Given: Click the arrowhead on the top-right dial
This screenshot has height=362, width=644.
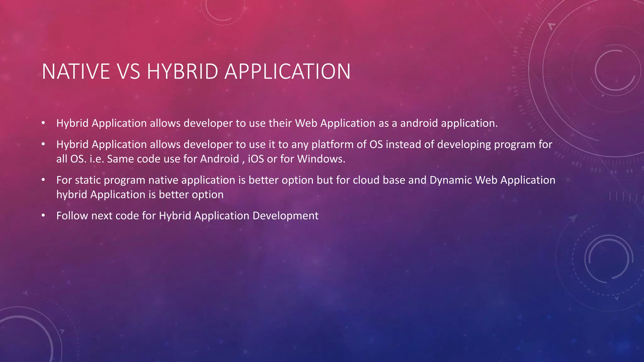Looking at the screenshot, I should pyautogui.click(x=552, y=26).
